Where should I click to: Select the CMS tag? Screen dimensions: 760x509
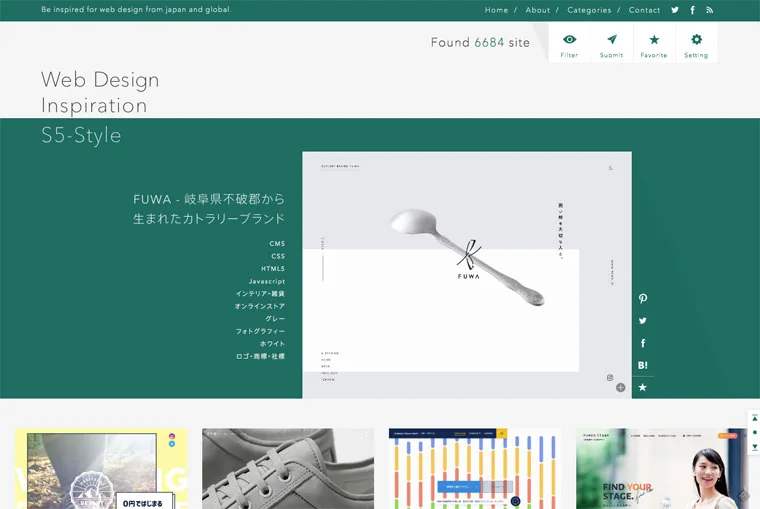tap(277, 244)
